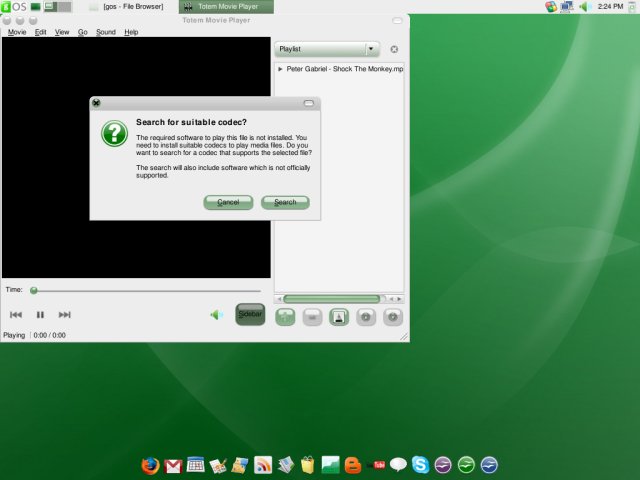Close the playlist sidebar with X icon

394,49
